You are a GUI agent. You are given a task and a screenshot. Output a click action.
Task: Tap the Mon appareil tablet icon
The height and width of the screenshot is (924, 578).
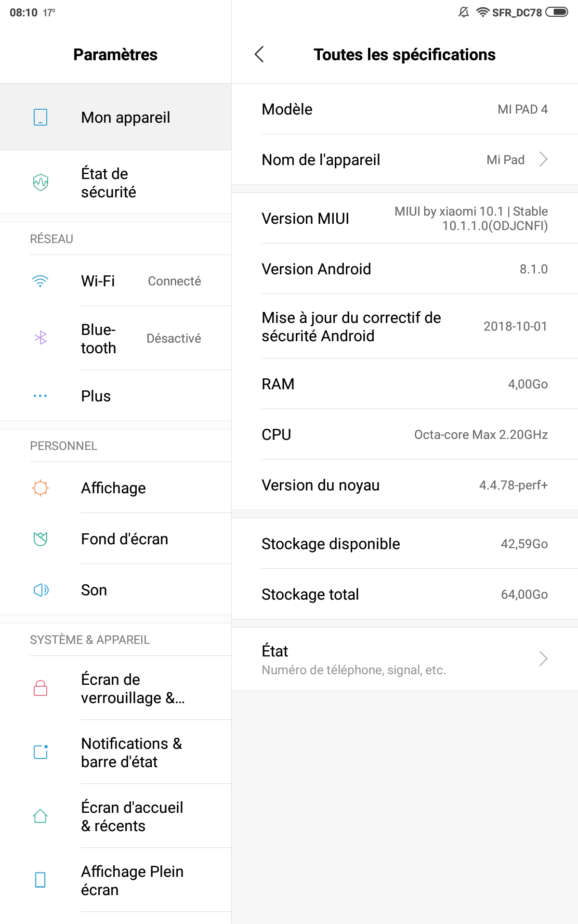coord(40,117)
